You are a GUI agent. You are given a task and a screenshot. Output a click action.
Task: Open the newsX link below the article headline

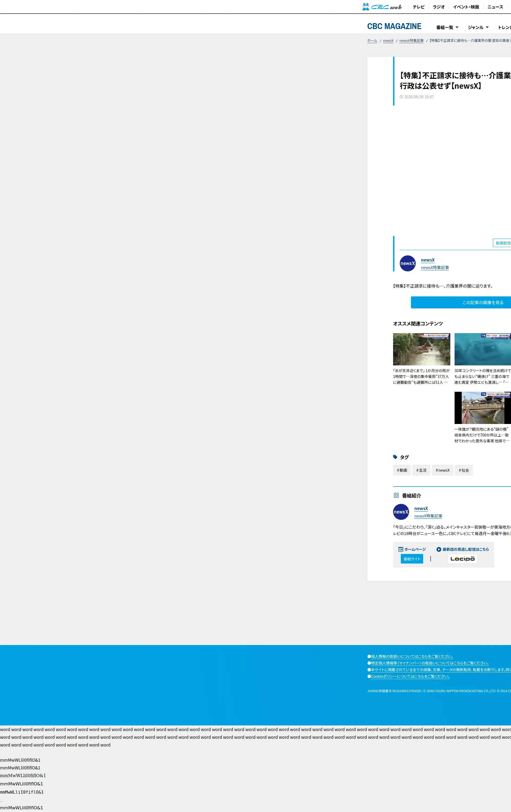[428, 260]
